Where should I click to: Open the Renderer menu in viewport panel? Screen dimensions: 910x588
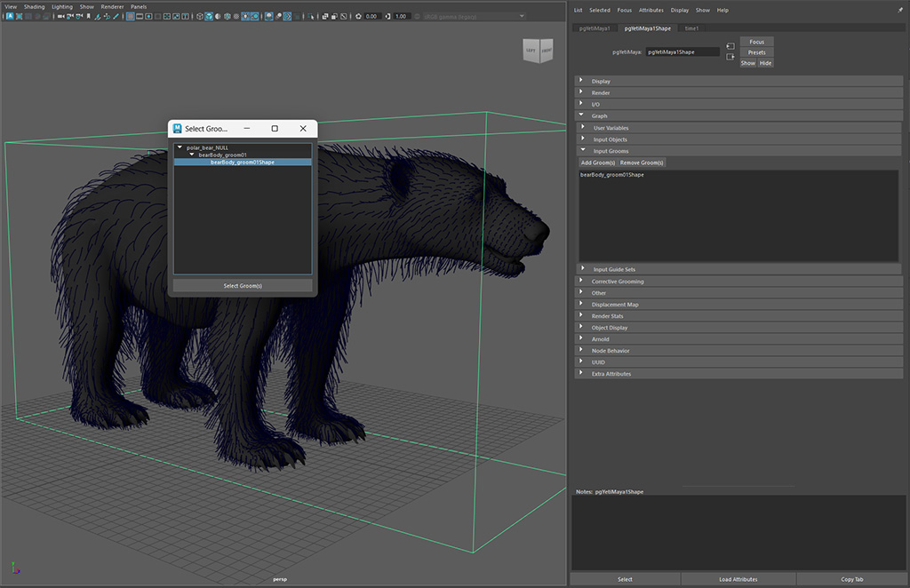(x=112, y=6)
